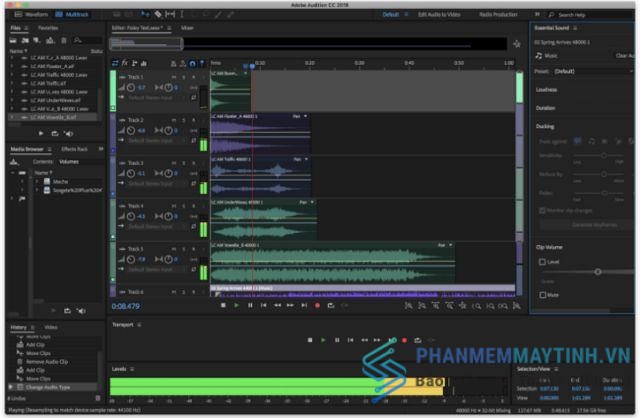Open the Mixer tab
Screen dimensions: 640x418
click(x=187, y=28)
